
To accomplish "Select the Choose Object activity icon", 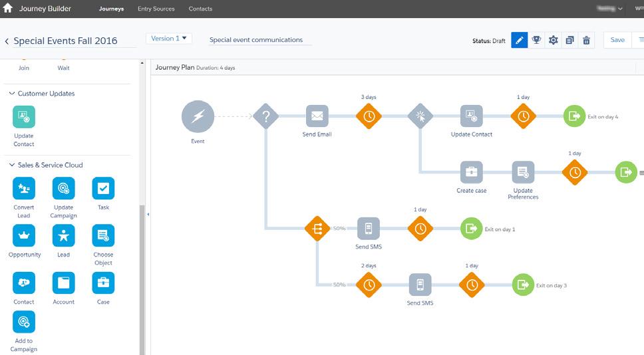I will tap(103, 235).
